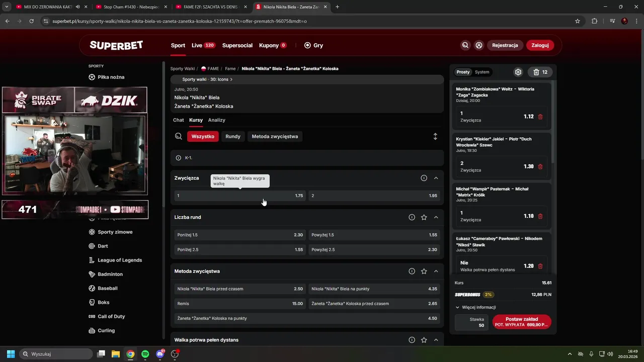Select League of Legends in sidebar

[115, 260]
